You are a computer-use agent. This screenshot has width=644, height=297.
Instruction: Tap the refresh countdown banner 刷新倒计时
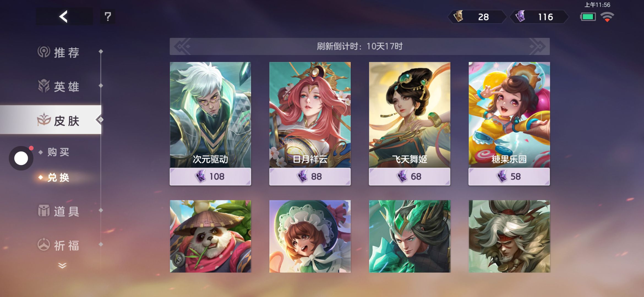(x=360, y=46)
